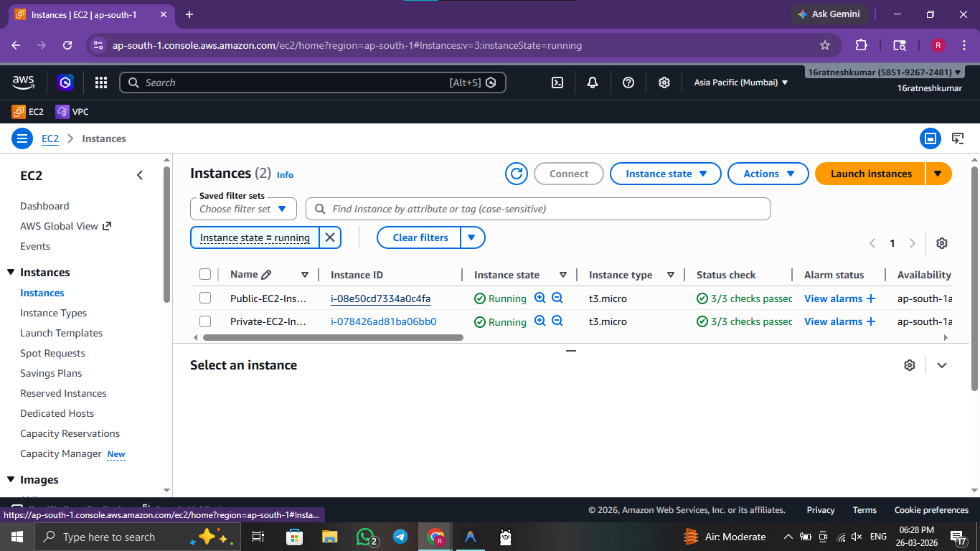Open the tutorials panel icon at top right
The height and width of the screenshot is (551, 980).
(x=958, y=138)
